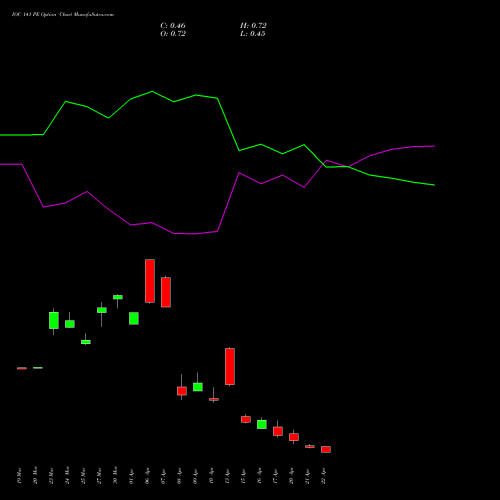Viewport: 500px width, 500px height.
Task: Click the '21 Apr' date label
Action: 307,476
